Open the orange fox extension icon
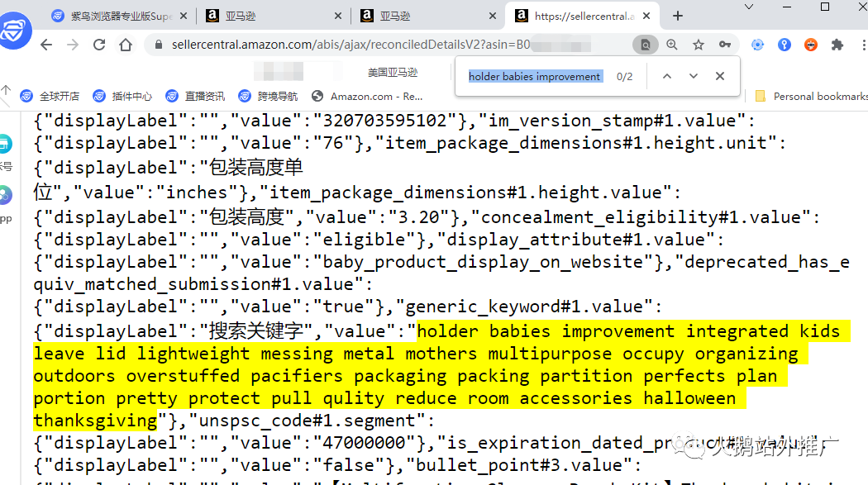The height and width of the screenshot is (485, 868). pos(811,45)
